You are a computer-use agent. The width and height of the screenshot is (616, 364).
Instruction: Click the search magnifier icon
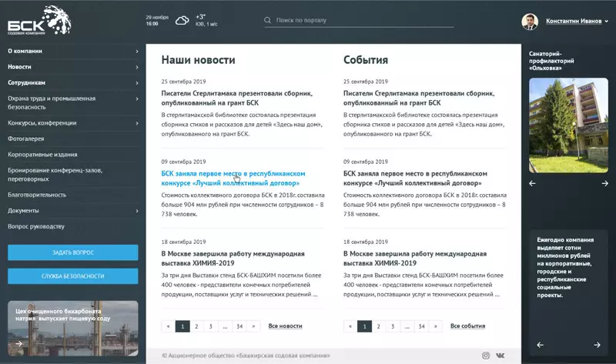click(267, 21)
